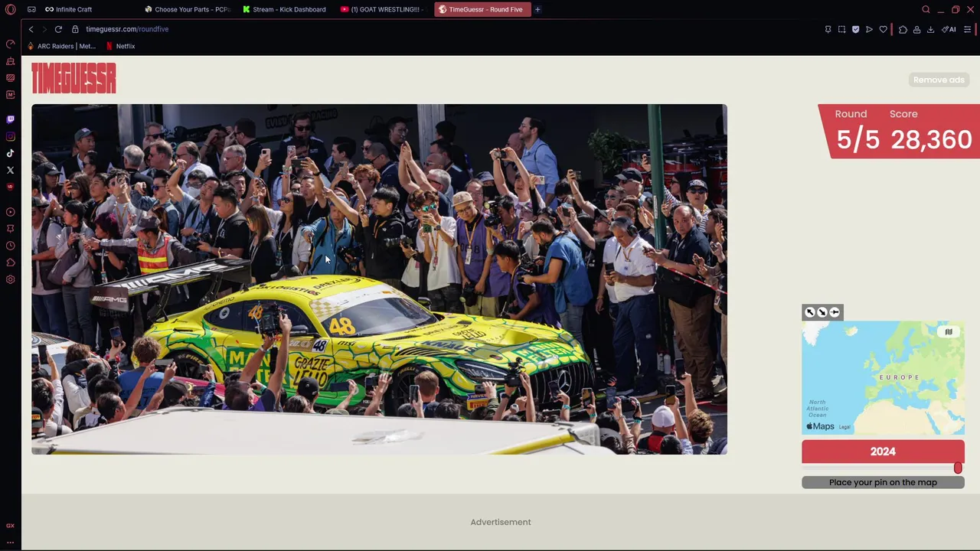
Task: Open the Flow send arrow icon
Action: 869,29
